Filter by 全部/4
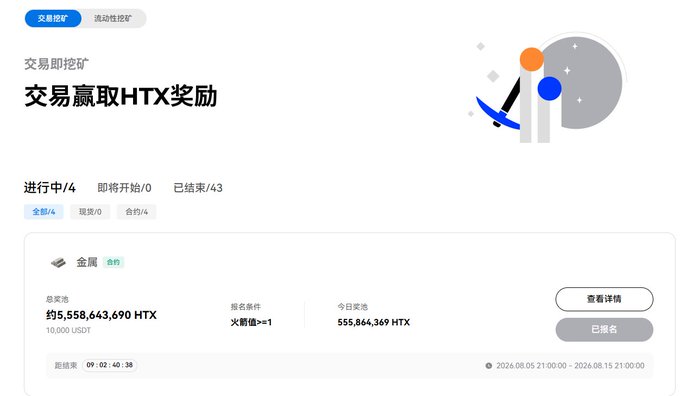680x396 pixels. pyautogui.click(x=44, y=212)
